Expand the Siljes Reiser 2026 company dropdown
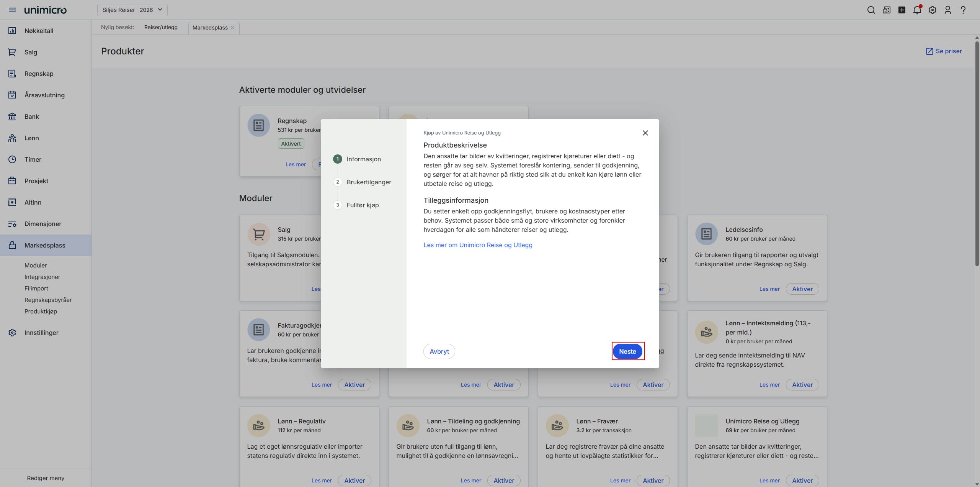Image resolution: width=980 pixels, height=487 pixels. point(132,10)
